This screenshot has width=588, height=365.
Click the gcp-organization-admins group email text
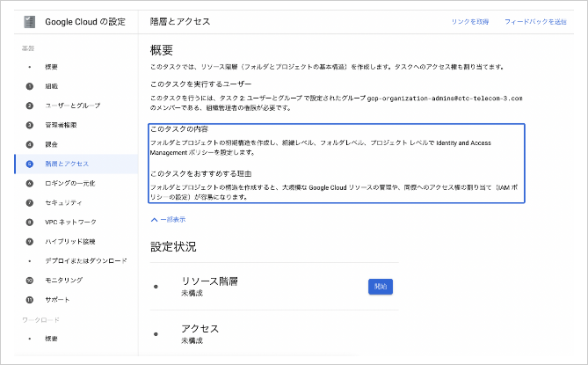(445, 99)
